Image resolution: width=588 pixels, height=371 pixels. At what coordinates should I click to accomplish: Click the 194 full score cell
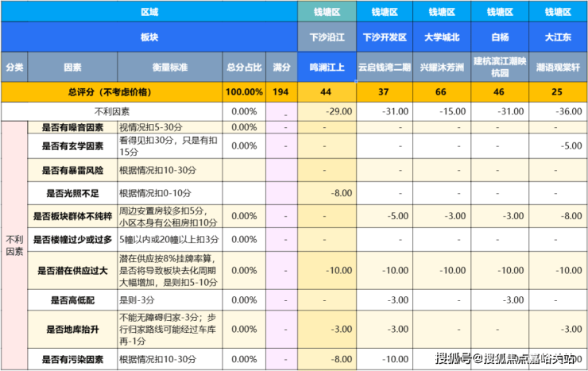[x=281, y=92]
